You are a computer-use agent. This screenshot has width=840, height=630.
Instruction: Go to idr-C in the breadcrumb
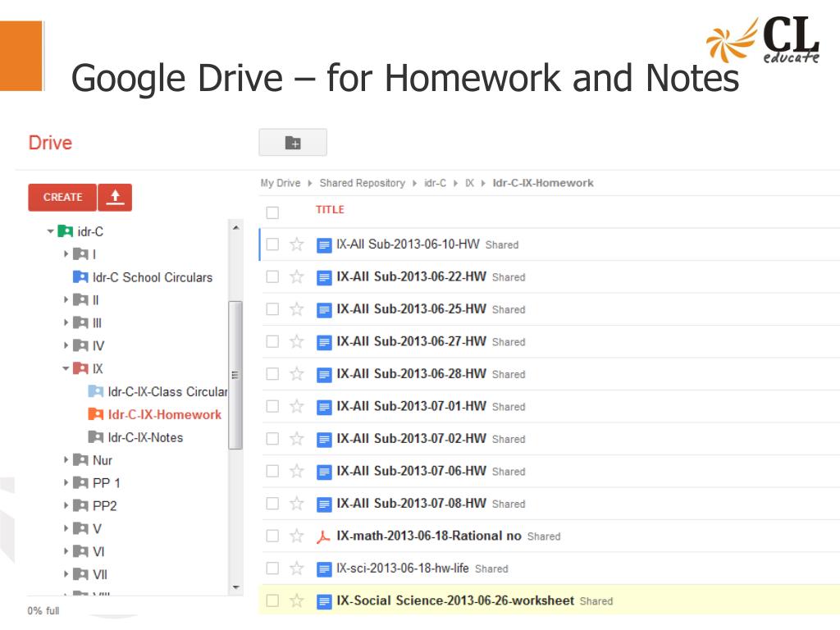435,183
